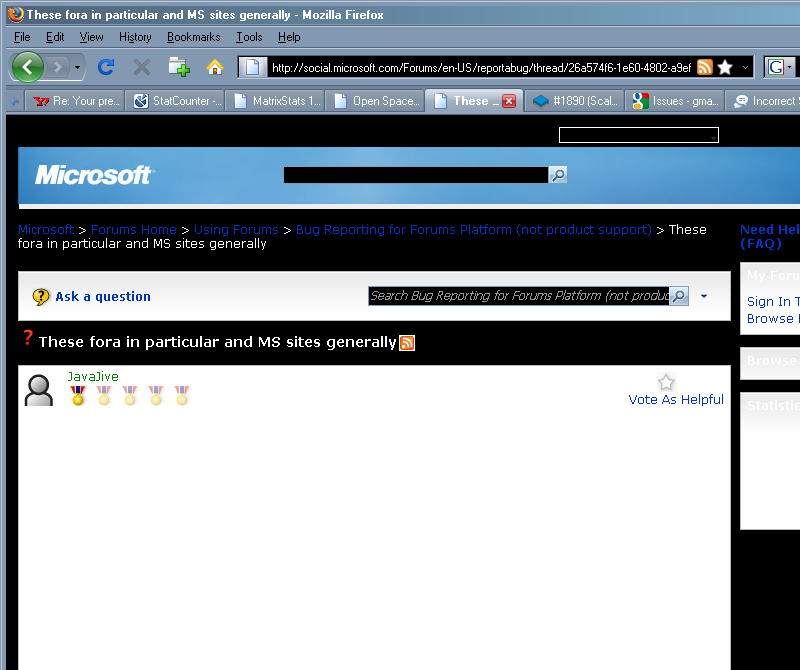The width and height of the screenshot is (800, 670).
Task: Open the forum search options dropdown arrow
Action: coord(703,296)
